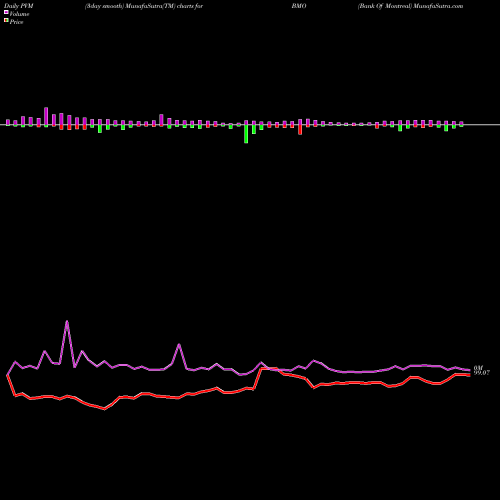
Task: Click the long red downward histogram bar
Action: (x=300, y=130)
